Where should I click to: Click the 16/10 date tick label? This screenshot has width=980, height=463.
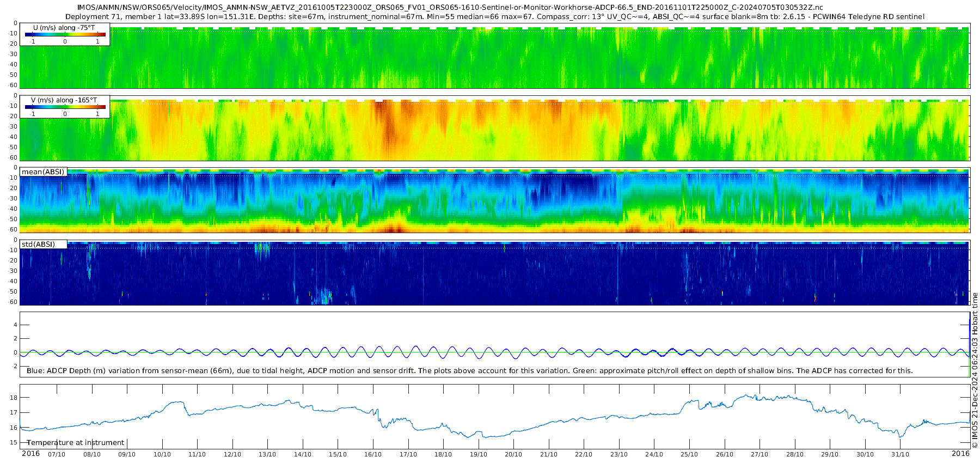point(373,454)
